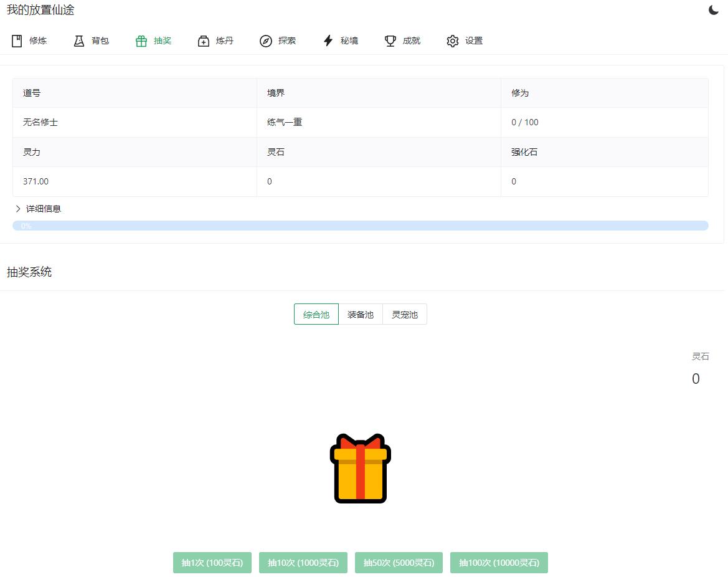Click the 练气一重 realm cell

(x=379, y=122)
